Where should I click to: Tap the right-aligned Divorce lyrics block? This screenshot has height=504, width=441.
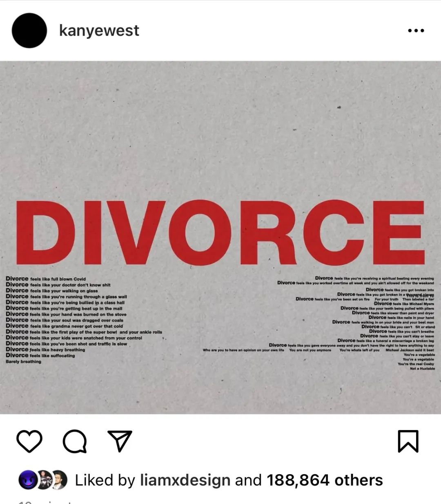(318, 323)
